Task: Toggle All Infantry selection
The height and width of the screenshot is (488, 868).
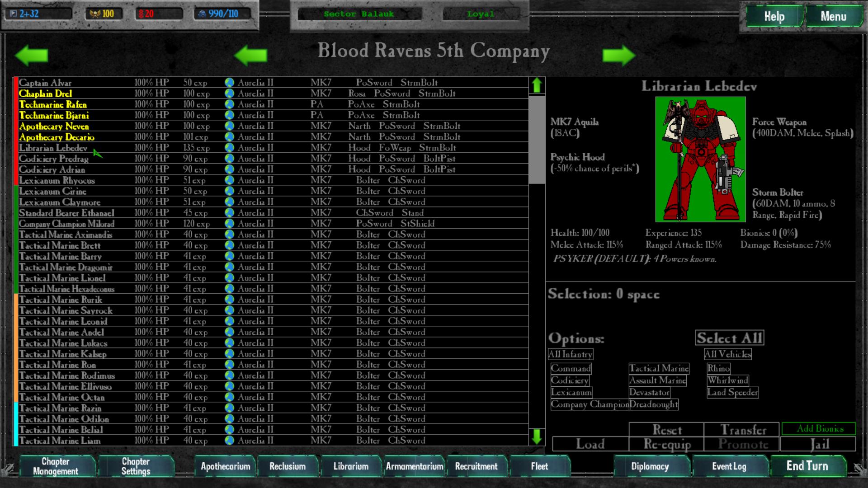Action: click(571, 354)
